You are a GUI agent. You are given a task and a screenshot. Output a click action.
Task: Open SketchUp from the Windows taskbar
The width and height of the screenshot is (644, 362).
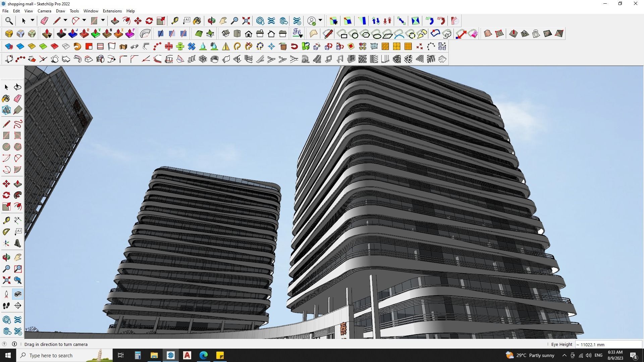(171, 355)
